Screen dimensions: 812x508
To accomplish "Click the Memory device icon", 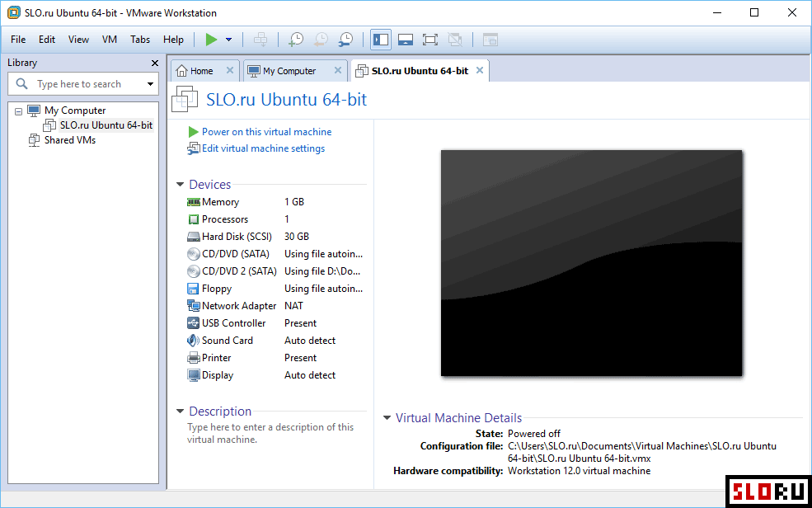I will pyautogui.click(x=193, y=202).
